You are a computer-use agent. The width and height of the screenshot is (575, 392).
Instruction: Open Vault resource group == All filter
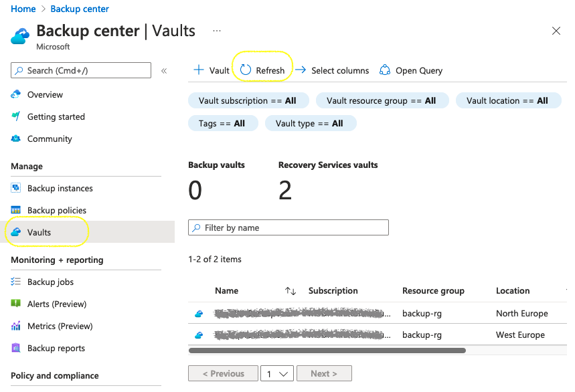382,100
